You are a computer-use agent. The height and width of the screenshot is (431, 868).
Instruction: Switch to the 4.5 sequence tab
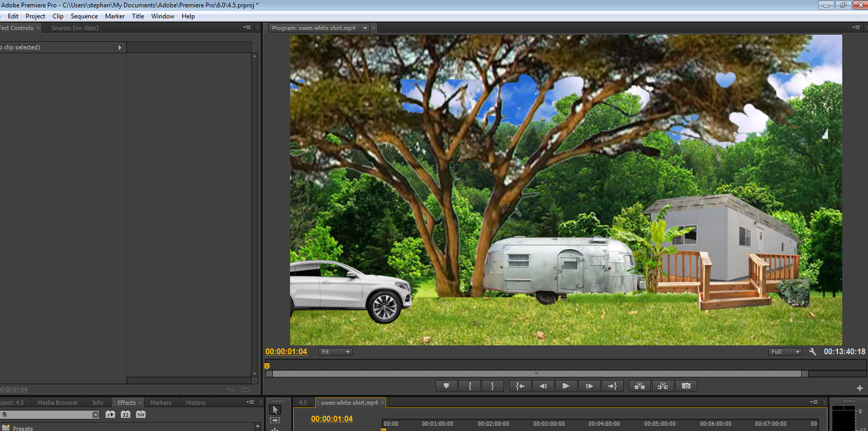[303, 403]
